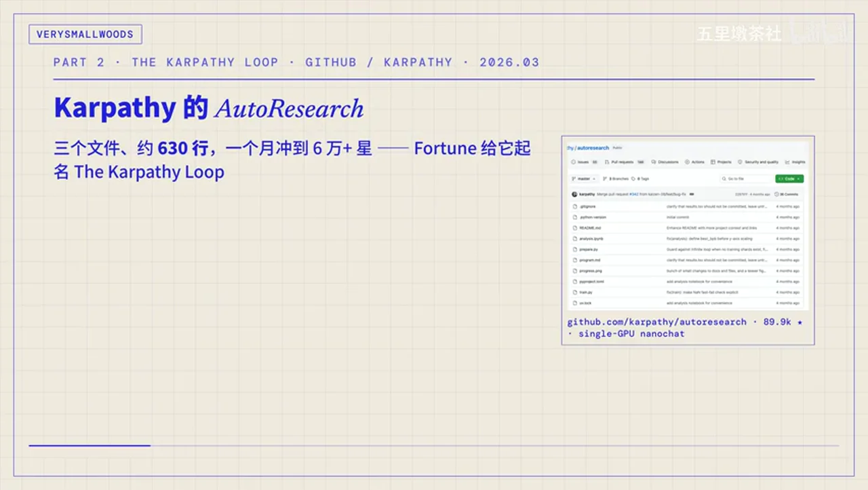868x490 pixels.
Task: Open the pyproject.toml file
Action: point(591,282)
